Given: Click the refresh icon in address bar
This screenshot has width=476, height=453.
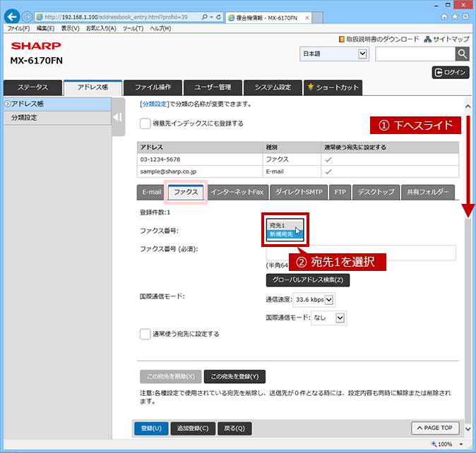Looking at the screenshot, I should pyautogui.click(x=218, y=17).
